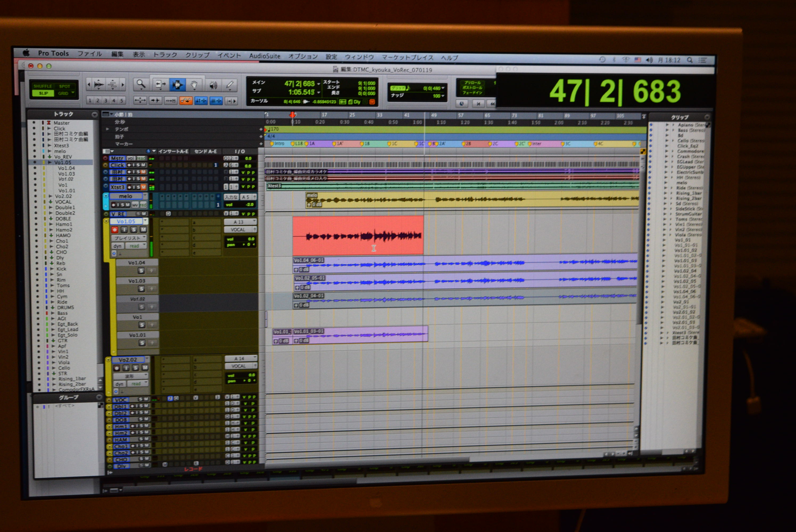Open the トラック menu
Image resolution: width=796 pixels, height=532 pixels.
click(165, 55)
